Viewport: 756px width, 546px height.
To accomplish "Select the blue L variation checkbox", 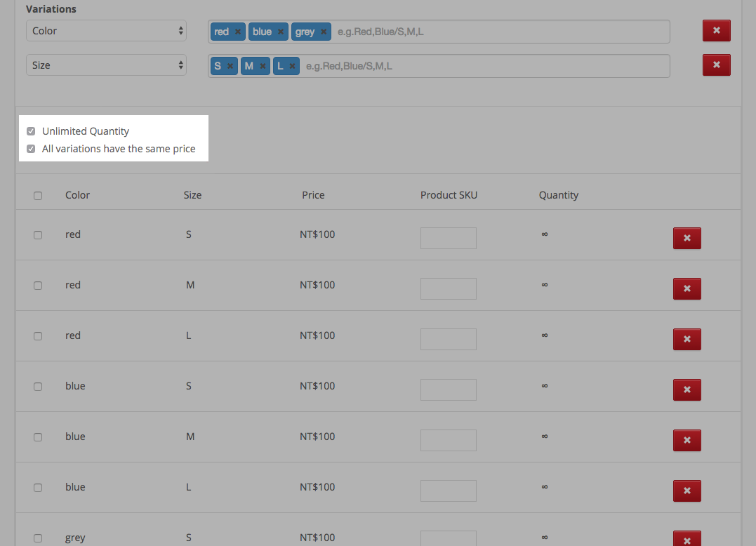I will [x=38, y=488].
